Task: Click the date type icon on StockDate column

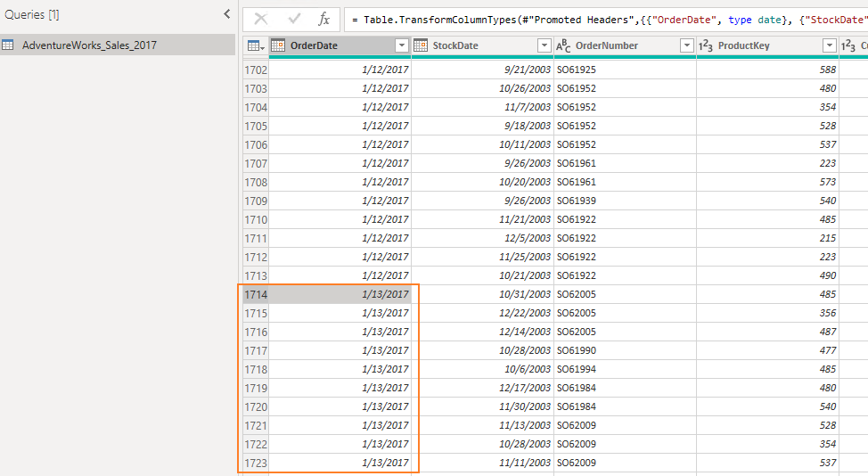Action: point(421,45)
